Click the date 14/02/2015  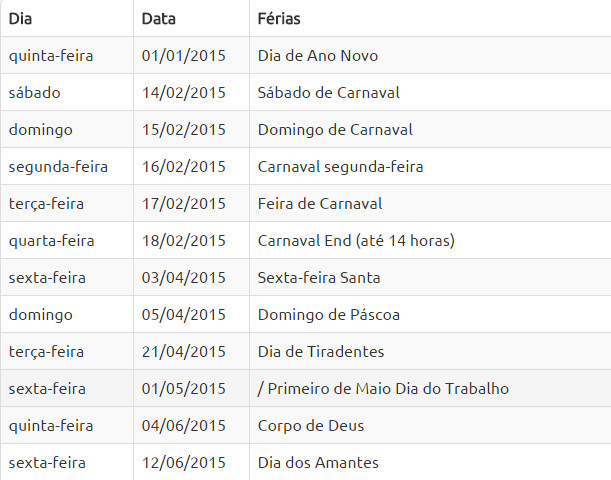(184, 93)
